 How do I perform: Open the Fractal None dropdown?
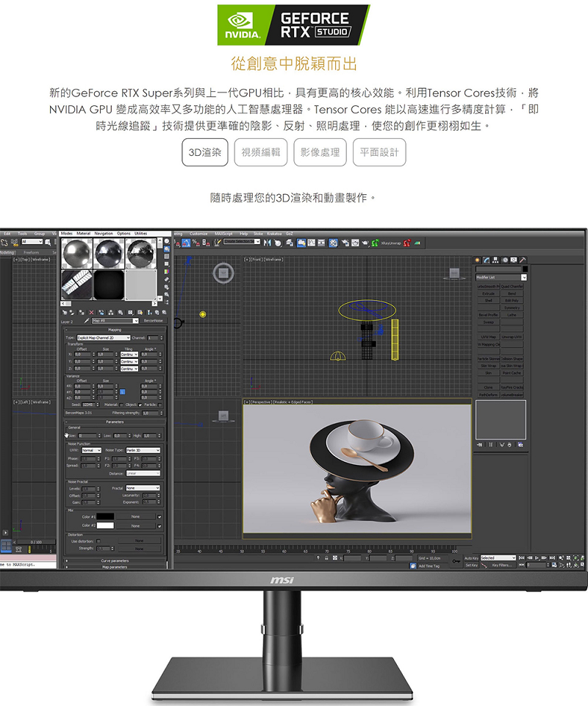pyautogui.click(x=143, y=488)
